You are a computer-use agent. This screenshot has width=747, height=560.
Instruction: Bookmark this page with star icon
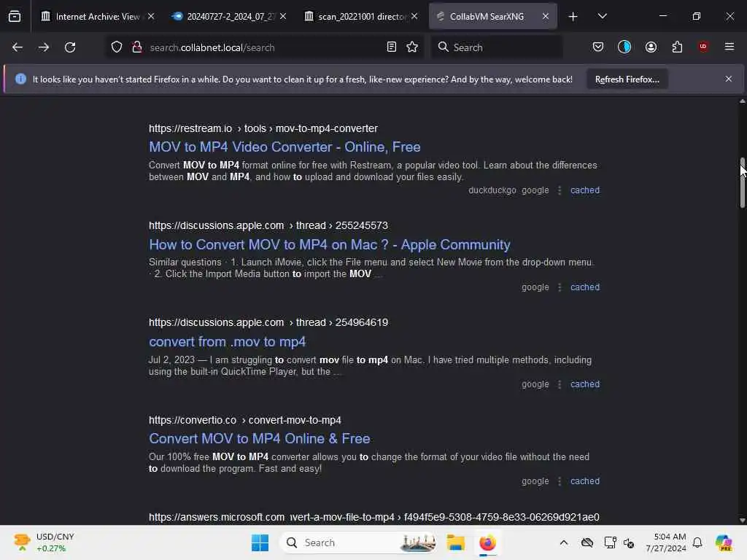click(x=412, y=47)
